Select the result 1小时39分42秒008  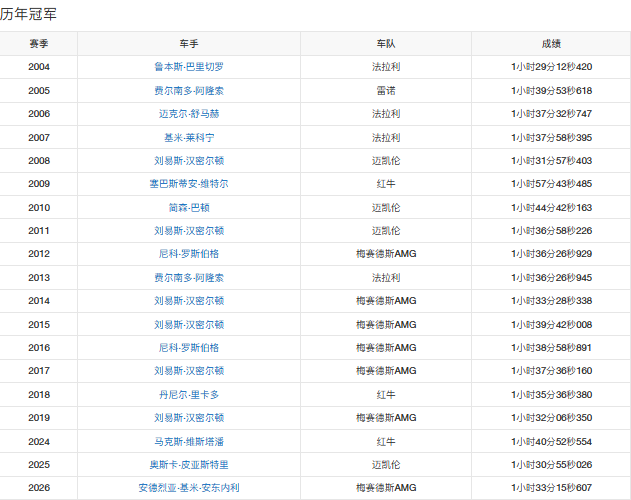pyautogui.click(x=551, y=324)
